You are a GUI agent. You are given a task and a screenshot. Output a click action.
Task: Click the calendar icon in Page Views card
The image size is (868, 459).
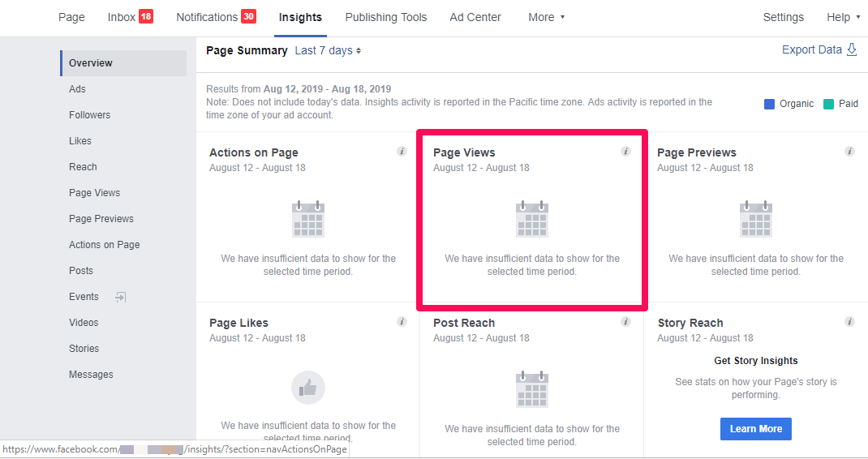coord(532,219)
